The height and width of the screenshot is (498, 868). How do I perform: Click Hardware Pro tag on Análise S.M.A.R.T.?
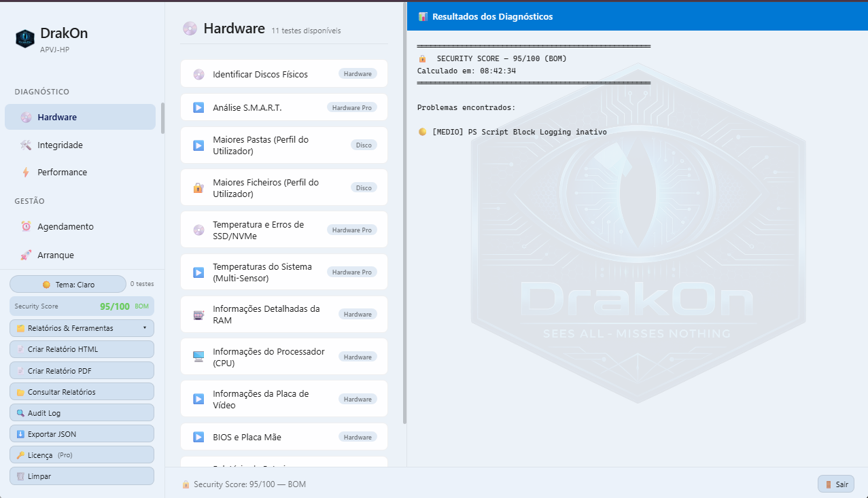click(352, 107)
